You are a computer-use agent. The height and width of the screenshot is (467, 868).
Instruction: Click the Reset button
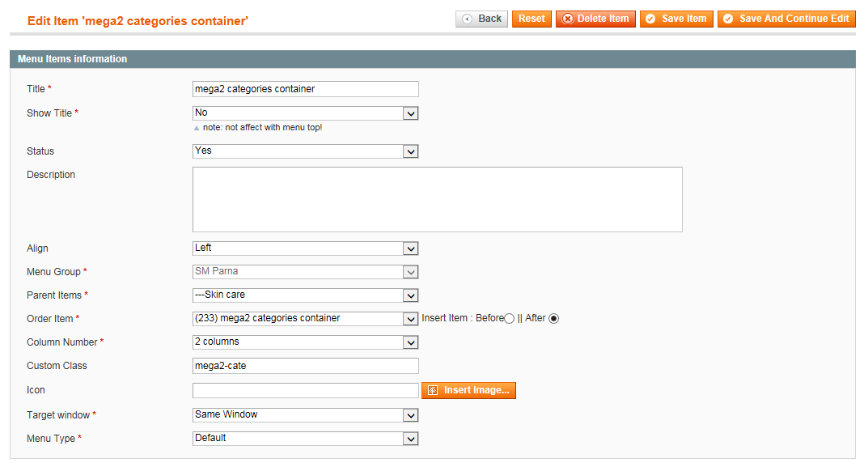point(531,19)
